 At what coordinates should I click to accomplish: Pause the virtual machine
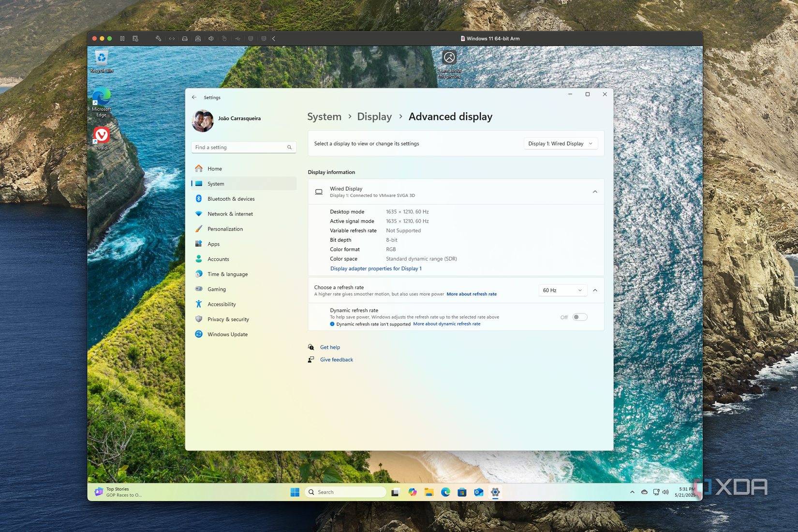[x=122, y=38]
